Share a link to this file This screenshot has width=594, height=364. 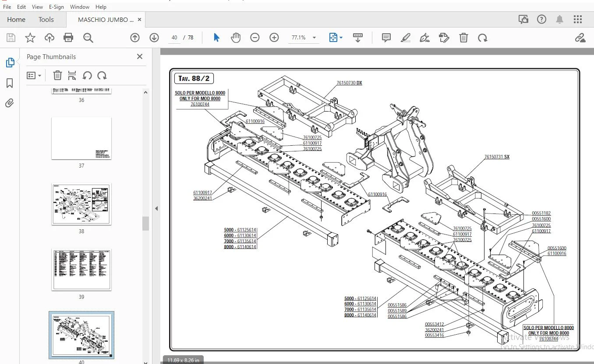point(580,38)
